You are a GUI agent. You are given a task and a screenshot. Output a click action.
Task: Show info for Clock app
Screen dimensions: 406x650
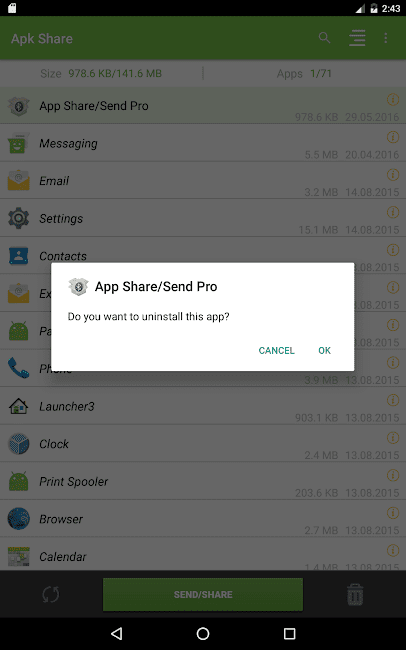tap(393, 437)
